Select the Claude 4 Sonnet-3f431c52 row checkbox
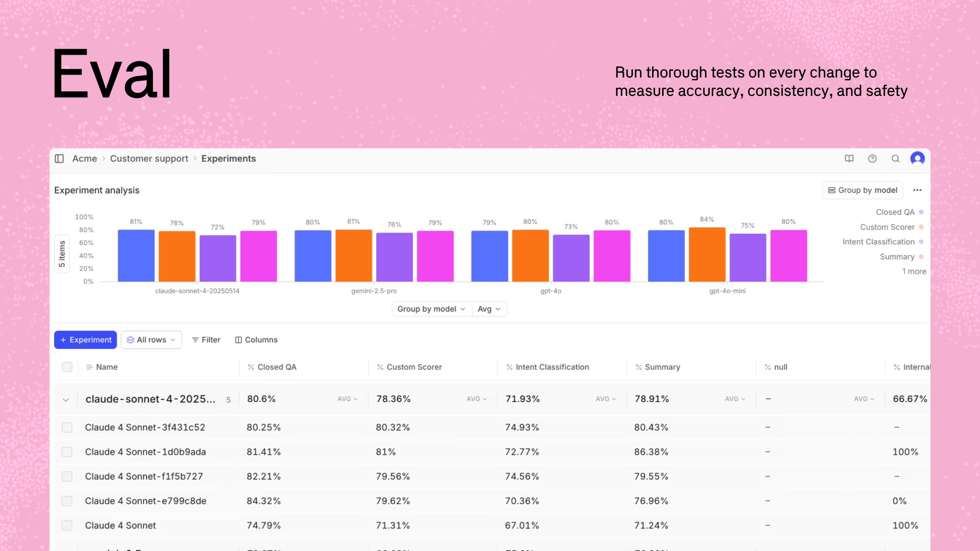This screenshot has height=551, width=980. (x=67, y=428)
